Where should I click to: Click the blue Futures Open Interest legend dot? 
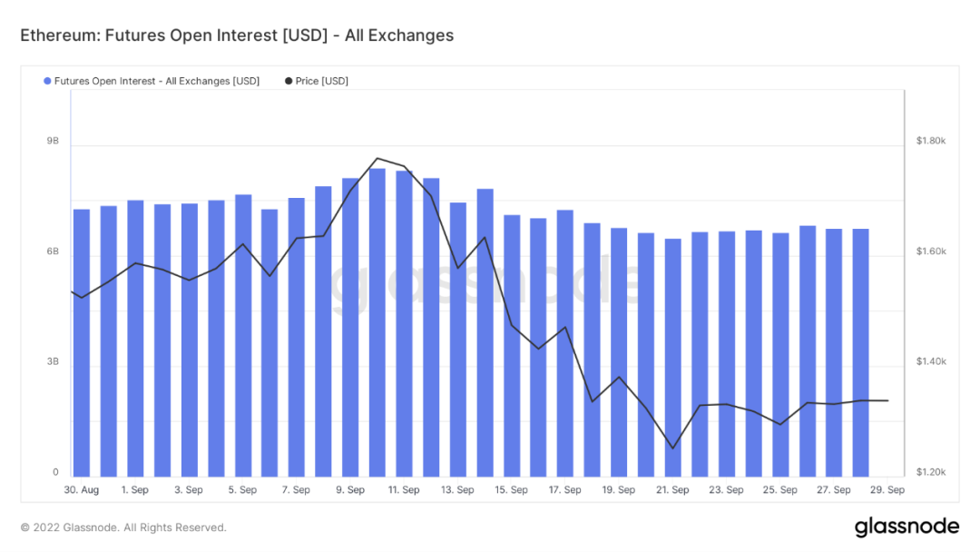pyautogui.click(x=47, y=82)
